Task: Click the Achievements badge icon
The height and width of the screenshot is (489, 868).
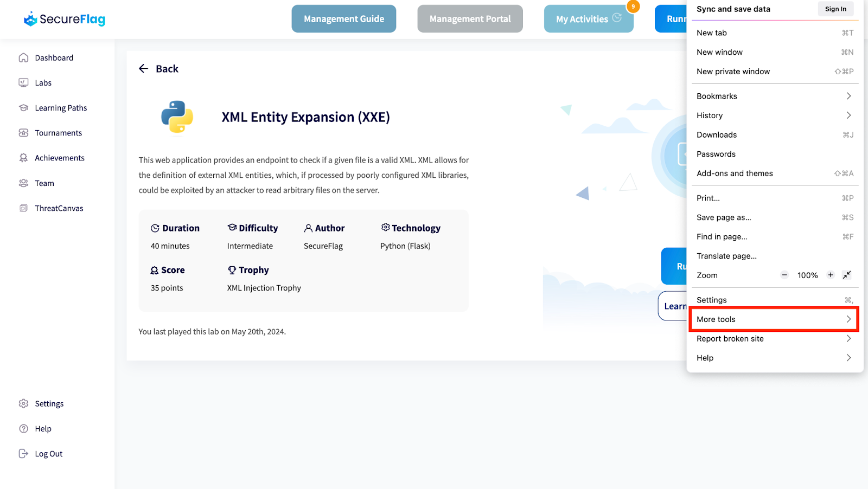Action: [23, 158]
